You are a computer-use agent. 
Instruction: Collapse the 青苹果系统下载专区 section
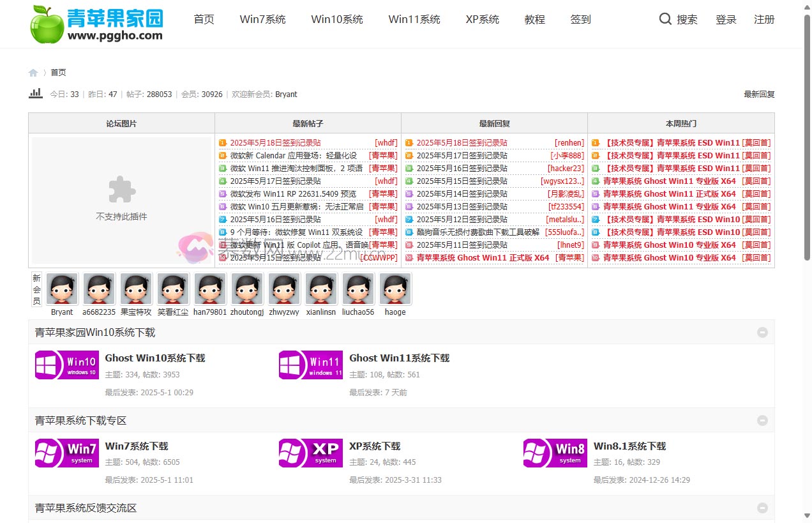coord(762,420)
